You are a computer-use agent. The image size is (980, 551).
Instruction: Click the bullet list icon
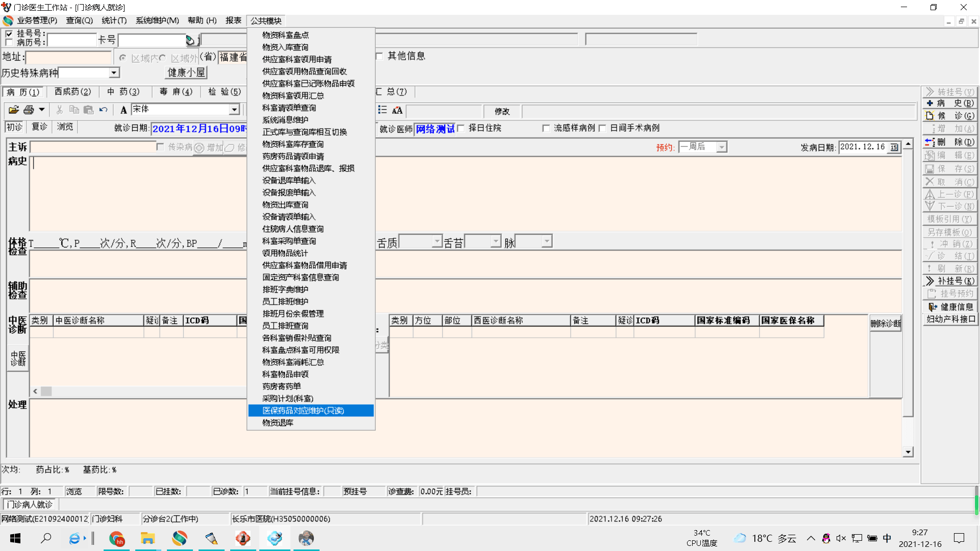[x=382, y=110]
